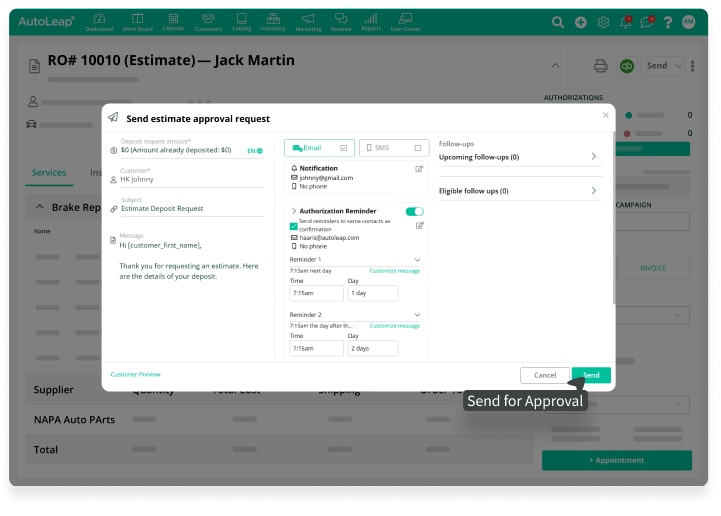
Task: Click the Send button
Action: coord(591,375)
